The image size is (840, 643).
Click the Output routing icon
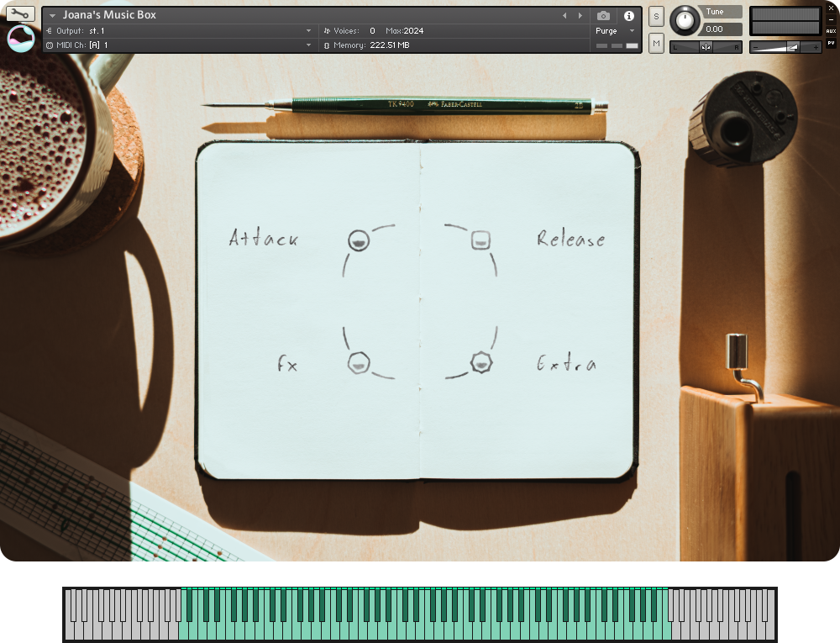click(50, 31)
